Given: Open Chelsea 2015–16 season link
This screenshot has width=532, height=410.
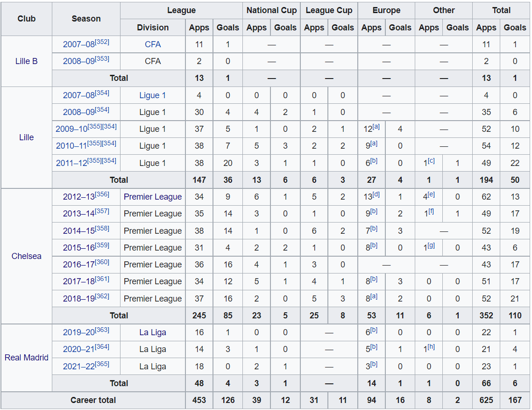Looking at the screenshot, I should (79, 248).
